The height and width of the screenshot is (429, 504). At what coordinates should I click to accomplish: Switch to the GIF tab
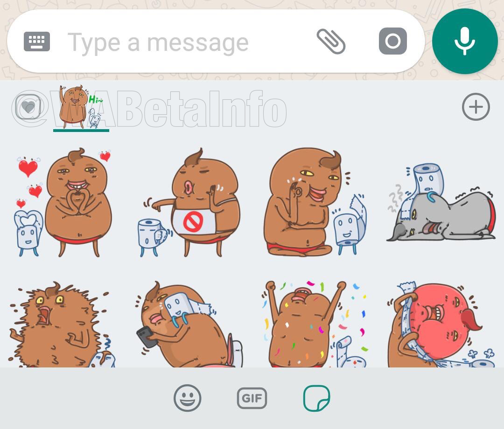pyautogui.click(x=252, y=398)
